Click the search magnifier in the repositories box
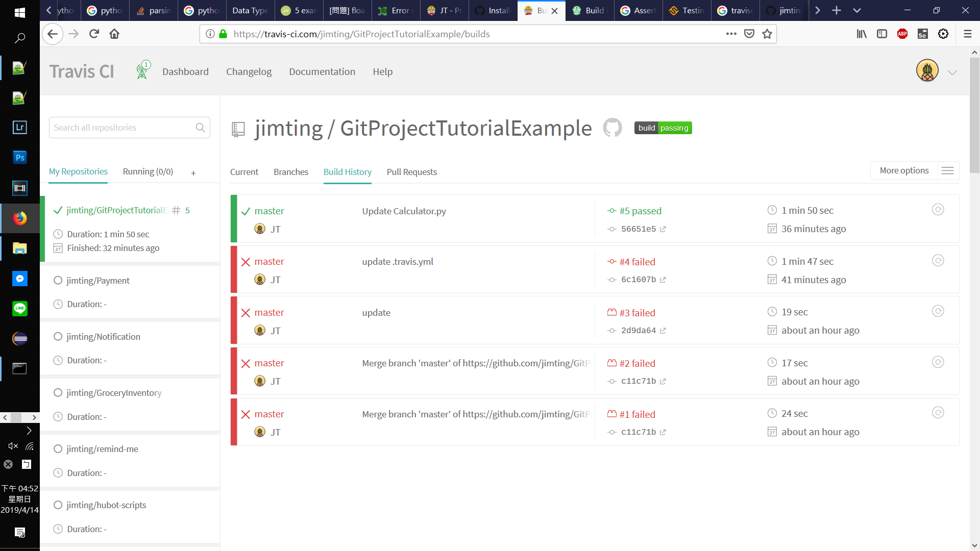 tap(200, 128)
